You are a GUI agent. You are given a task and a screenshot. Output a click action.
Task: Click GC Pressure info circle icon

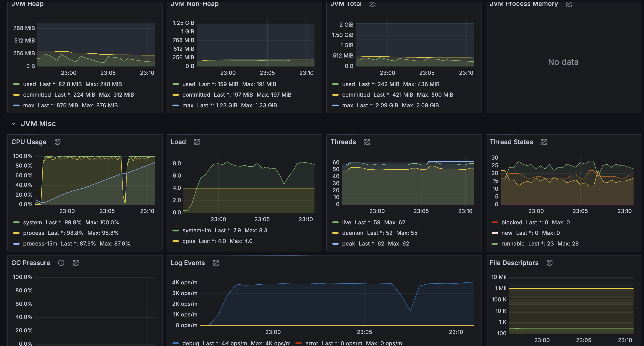(61, 263)
